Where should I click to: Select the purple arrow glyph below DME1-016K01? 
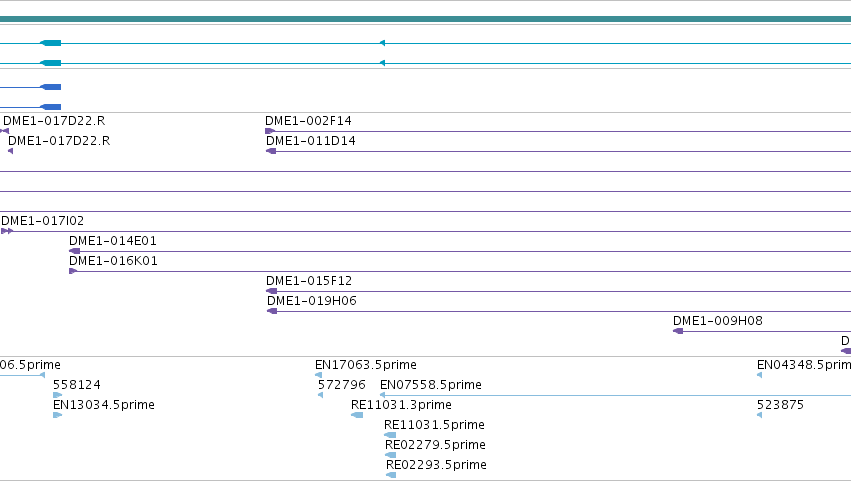point(73,271)
